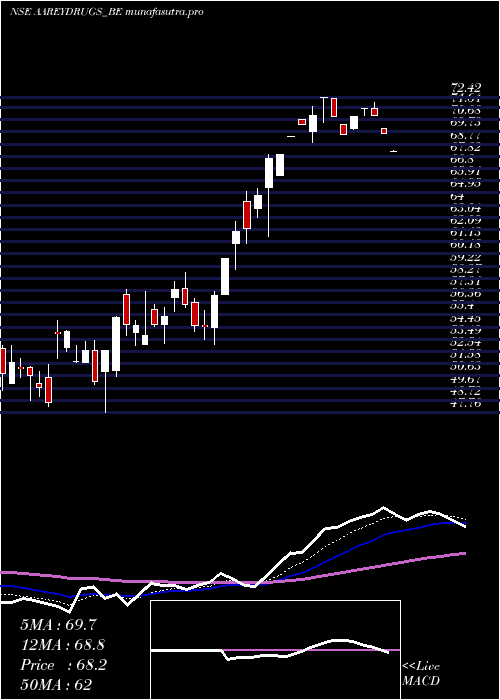Select the 5MA : 69.7 reading
The width and height of the screenshot is (500, 700).
click(x=58, y=625)
